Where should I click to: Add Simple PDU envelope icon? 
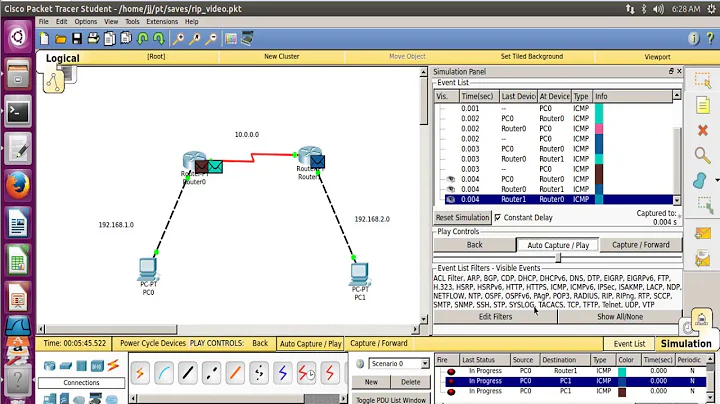(x=702, y=233)
